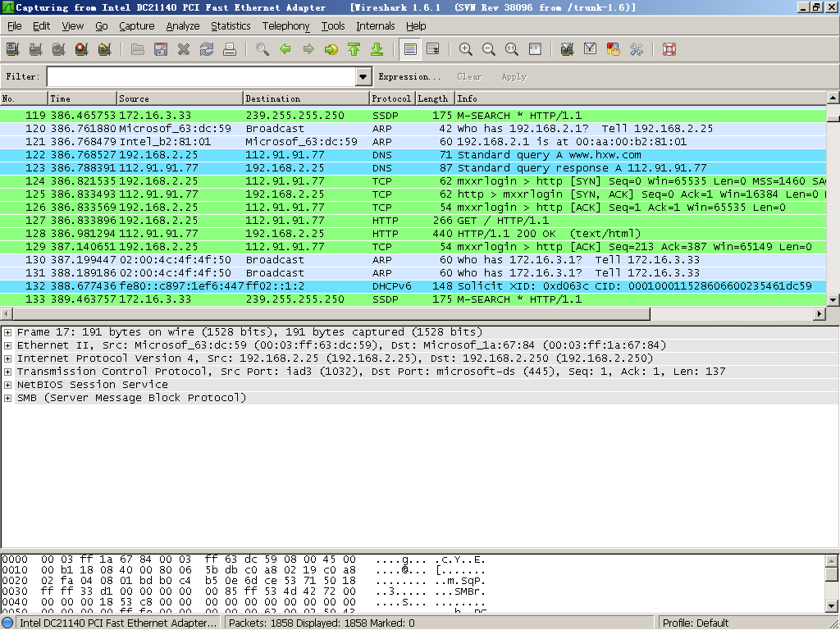
Task: Go back in packet history
Action: (x=285, y=49)
